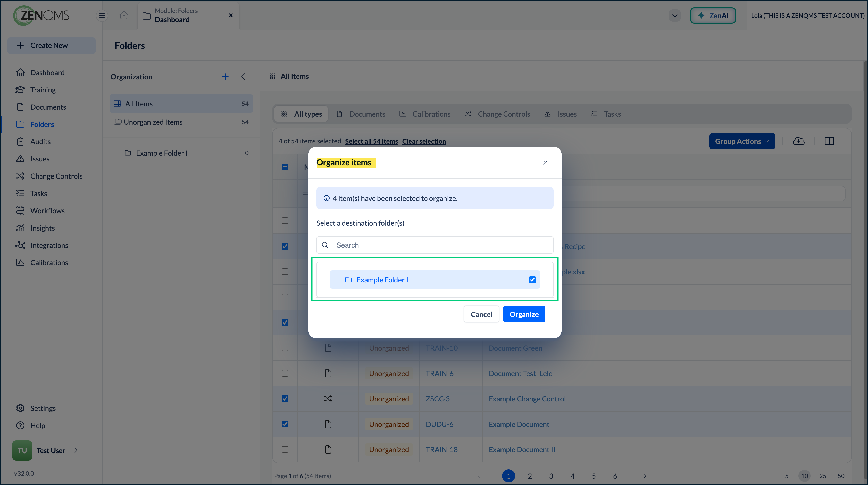Click Clear selection link
This screenshot has height=485, width=868.
pos(424,141)
